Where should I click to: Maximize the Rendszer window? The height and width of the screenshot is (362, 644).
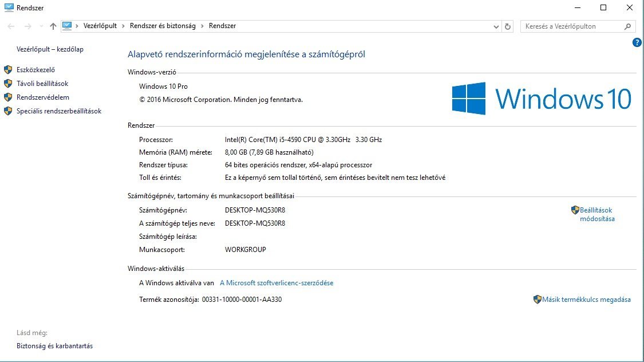coord(603,7)
